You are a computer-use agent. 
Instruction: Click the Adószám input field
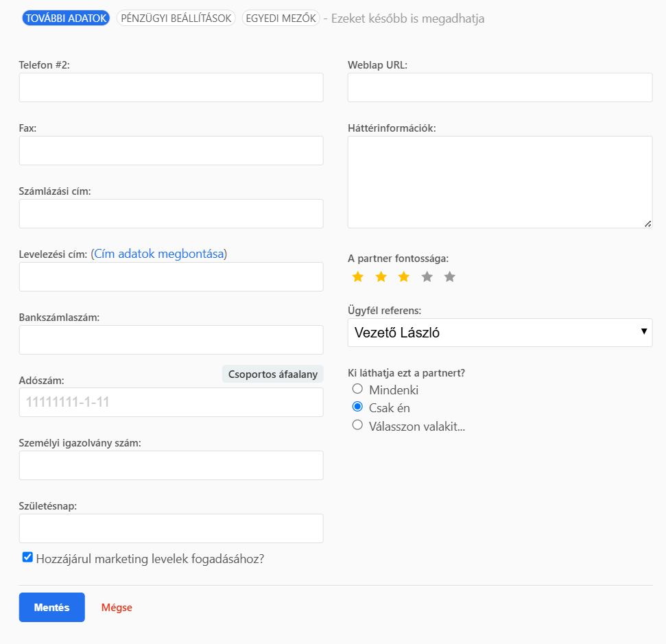pyautogui.click(x=171, y=403)
